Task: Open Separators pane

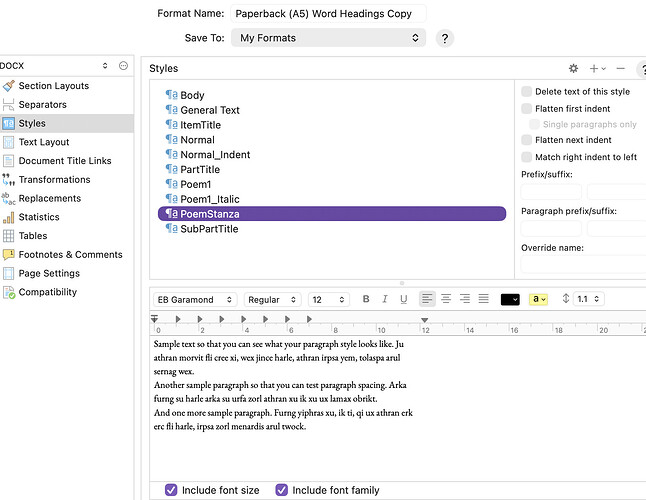Action: point(42,105)
